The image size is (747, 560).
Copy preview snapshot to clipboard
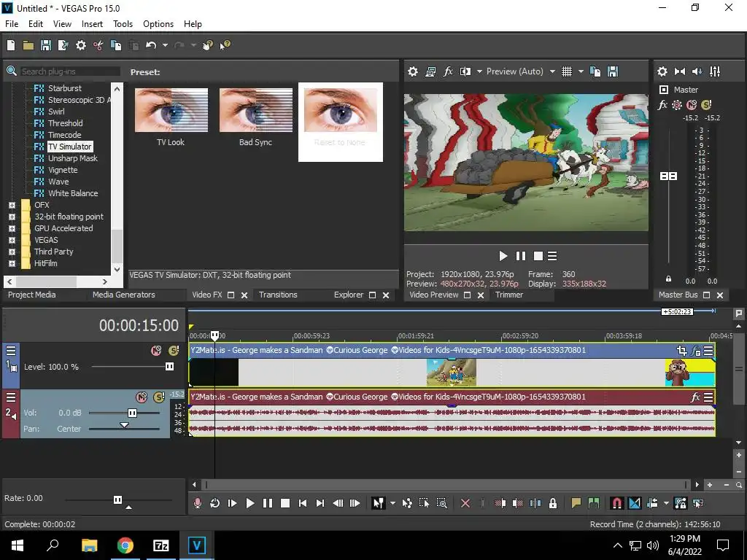(595, 71)
